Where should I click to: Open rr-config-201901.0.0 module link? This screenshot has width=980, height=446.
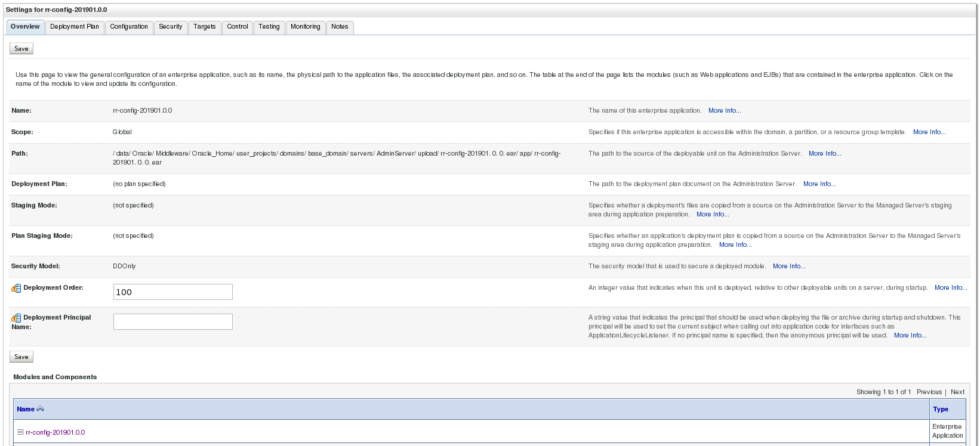[56, 433]
